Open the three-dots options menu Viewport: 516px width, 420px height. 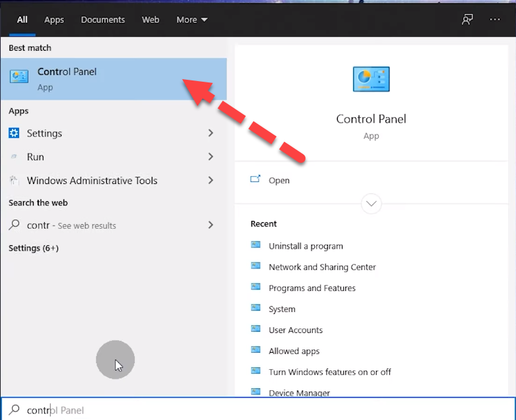[495, 20]
